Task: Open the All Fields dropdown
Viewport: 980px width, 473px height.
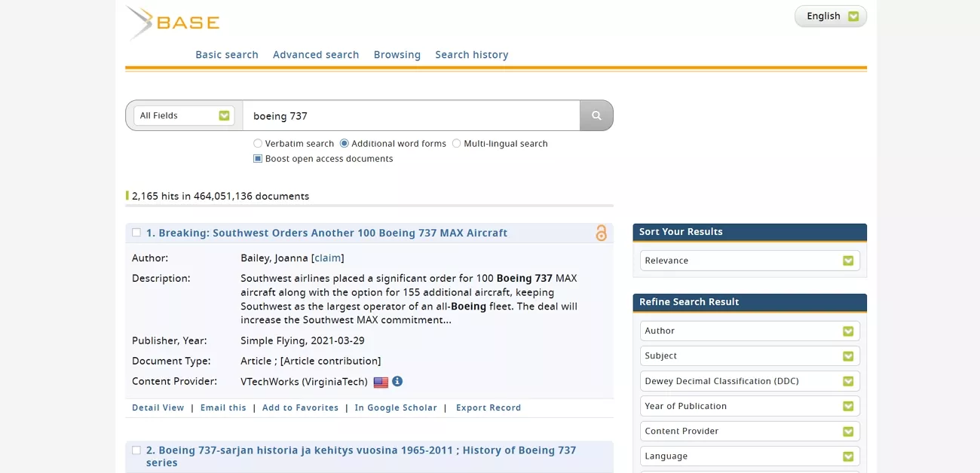Action: (184, 115)
